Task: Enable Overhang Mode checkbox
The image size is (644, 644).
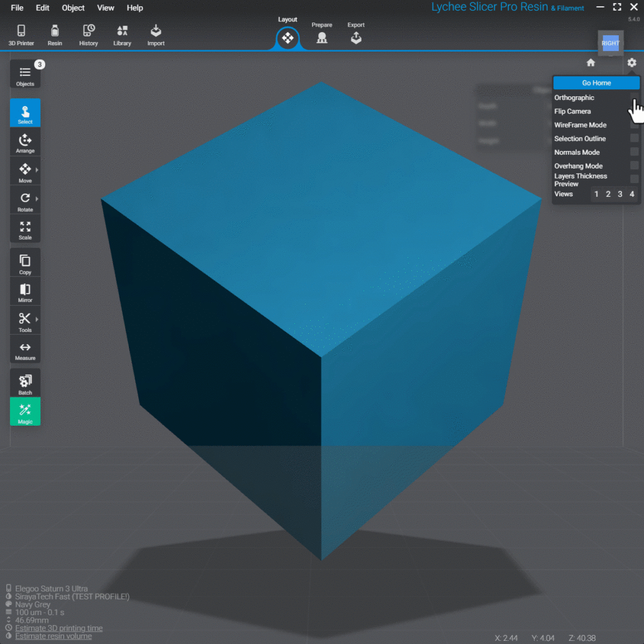Action: click(x=634, y=166)
